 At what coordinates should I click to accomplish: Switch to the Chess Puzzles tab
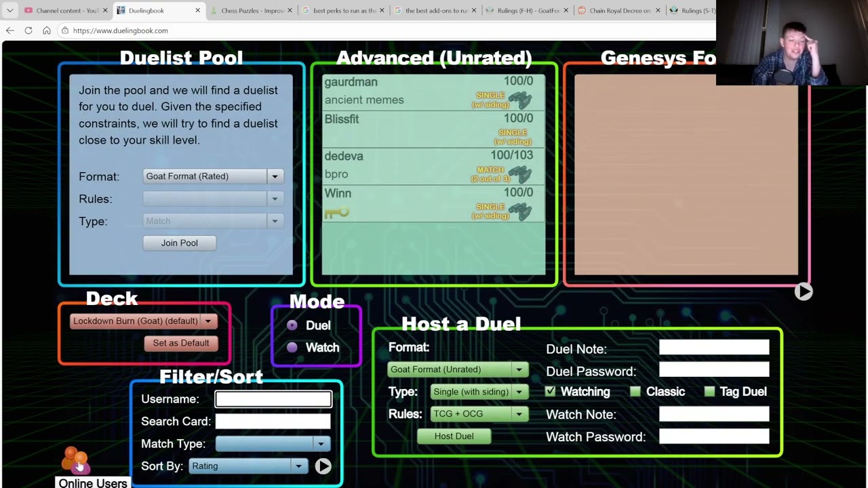tap(251, 10)
